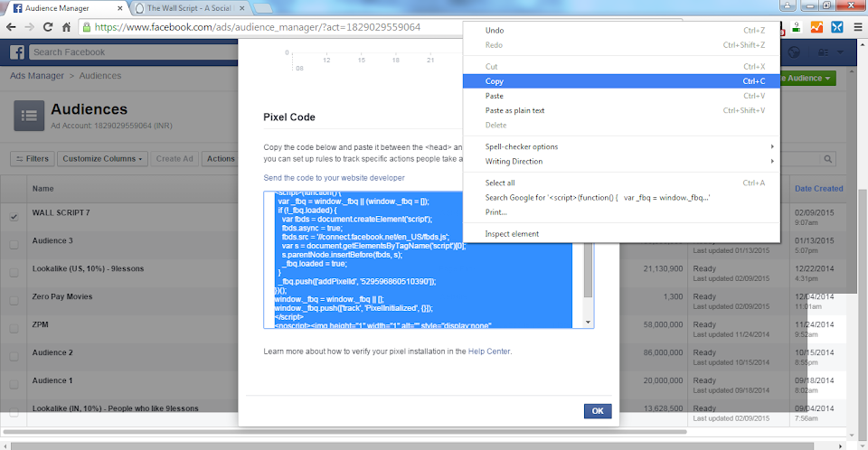Click the Audiences list icon beside heading
This screenshot has width=868, height=450.
pos(29,116)
